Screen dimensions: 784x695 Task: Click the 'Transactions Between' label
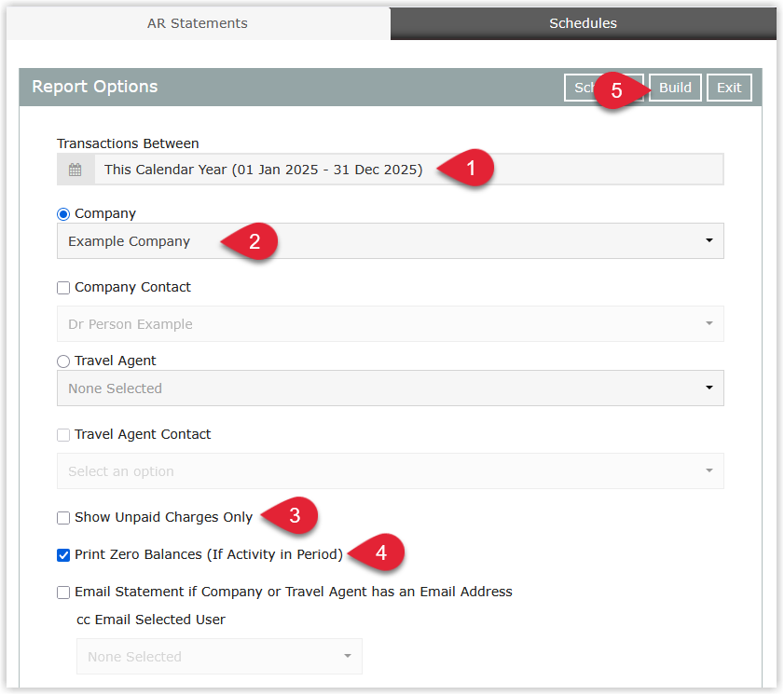click(128, 143)
